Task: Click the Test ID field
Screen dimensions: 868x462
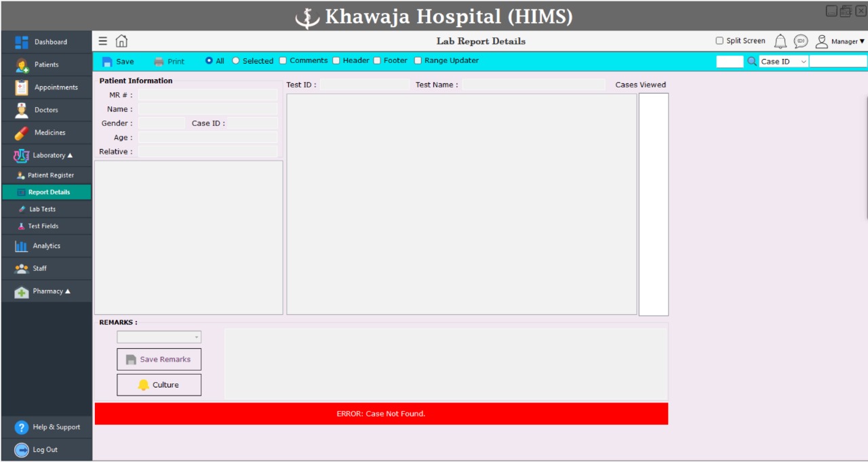Action: click(x=365, y=85)
